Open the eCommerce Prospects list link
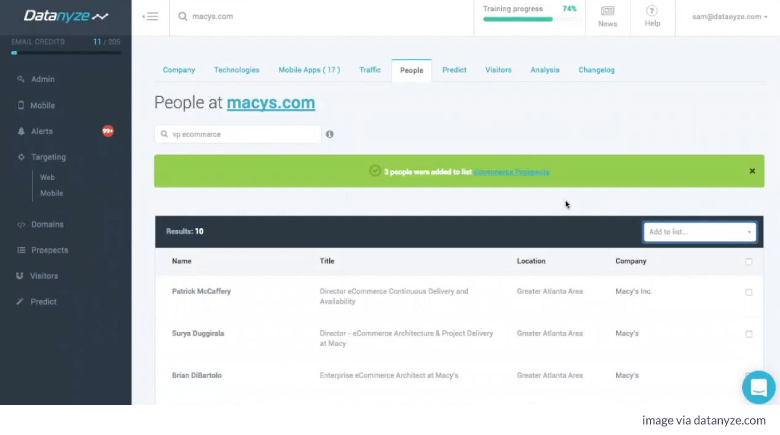Viewport: 780px width, 435px height. 511,172
